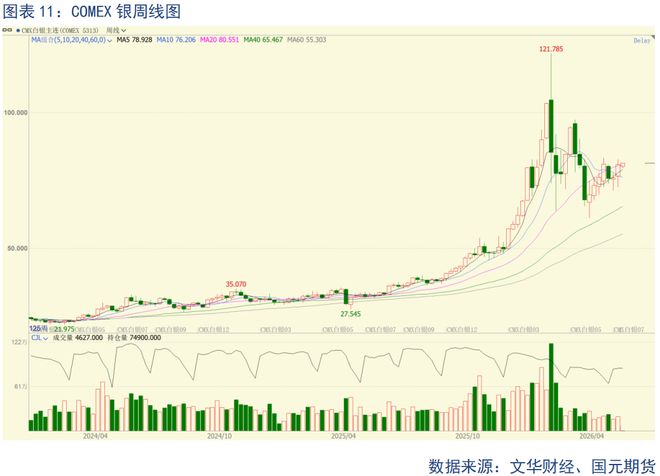Click the 21.975 low price label
The width and height of the screenshot is (660, 476).
point(64,329)
